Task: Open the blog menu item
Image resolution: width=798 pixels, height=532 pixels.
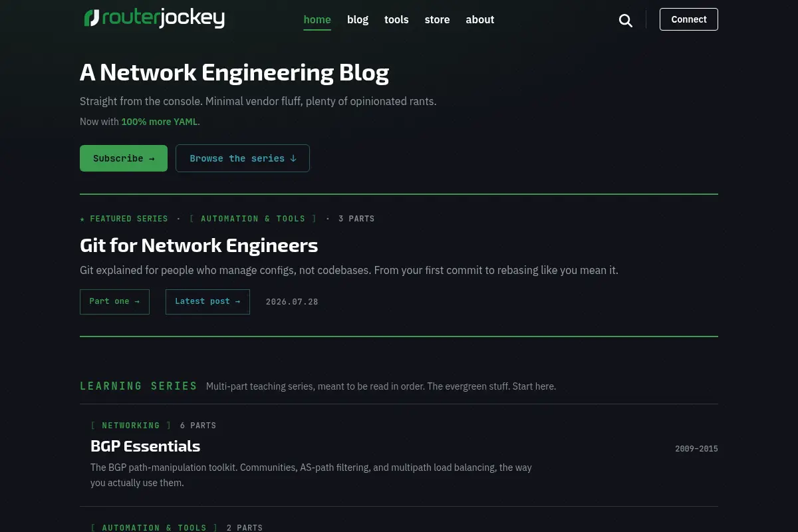Action: [358, 19]
